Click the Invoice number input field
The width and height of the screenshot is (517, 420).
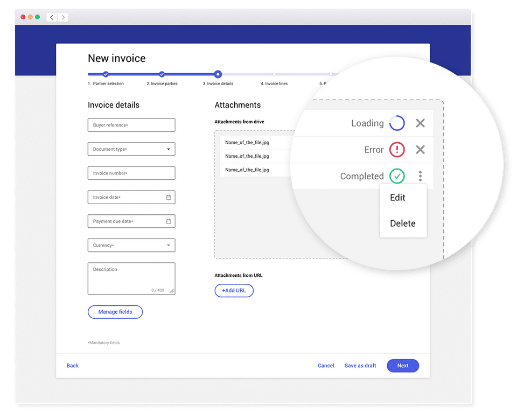(x=131, y=173)
